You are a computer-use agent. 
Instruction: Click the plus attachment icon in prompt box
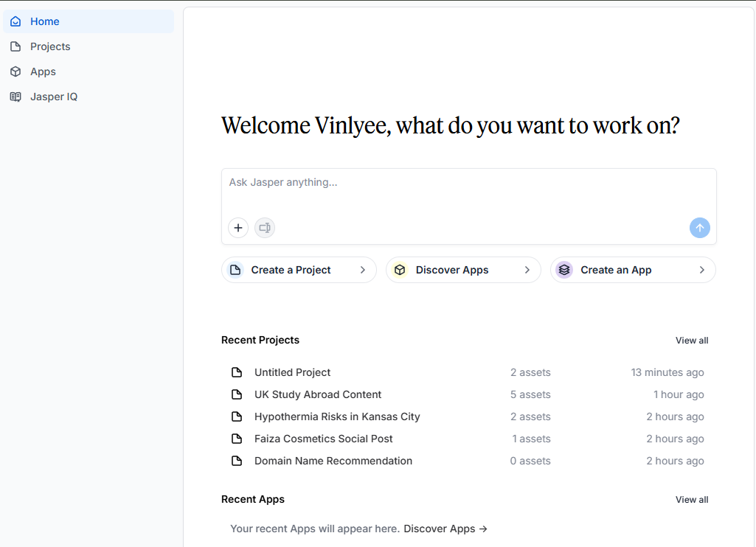coord(238,228)
